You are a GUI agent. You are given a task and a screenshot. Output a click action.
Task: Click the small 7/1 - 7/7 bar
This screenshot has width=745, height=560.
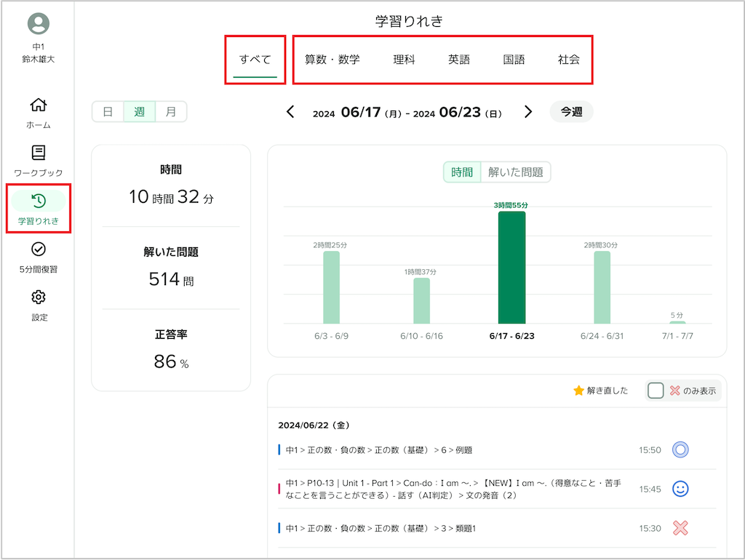[677, 322]
